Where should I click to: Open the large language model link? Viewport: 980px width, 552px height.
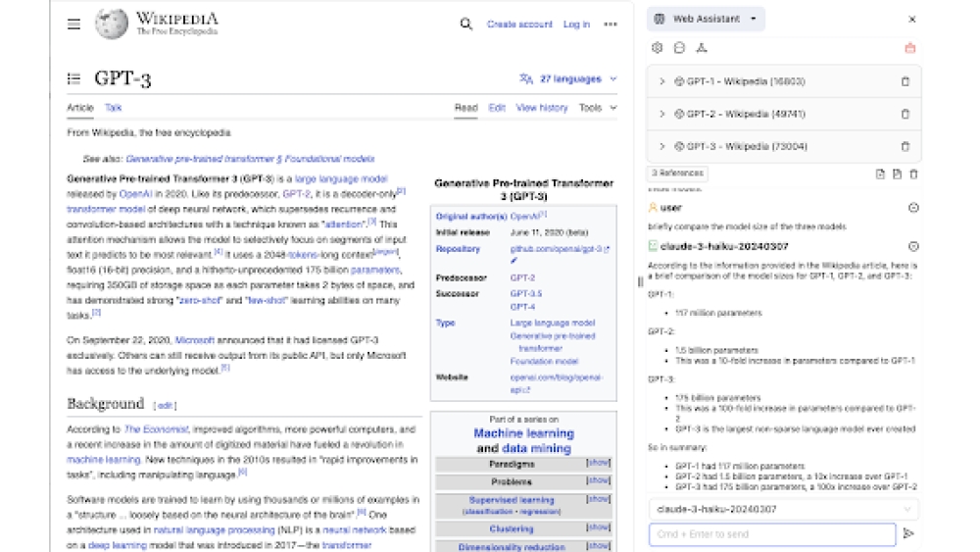pyautogui.click(x=341, y=178)
